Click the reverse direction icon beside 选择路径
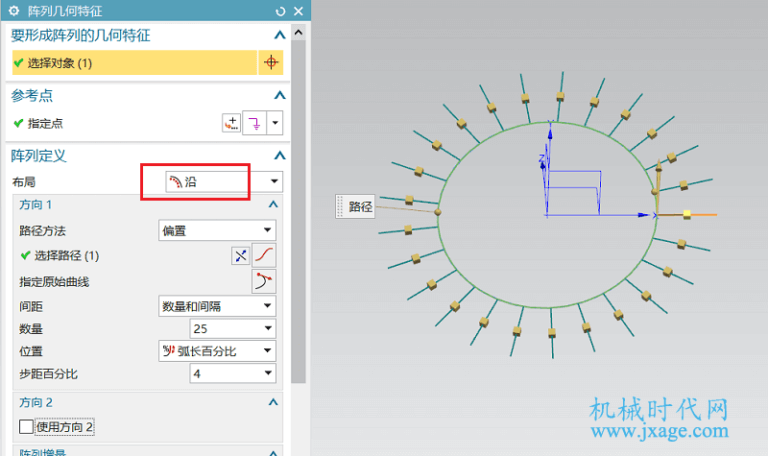 click(240, 256)
